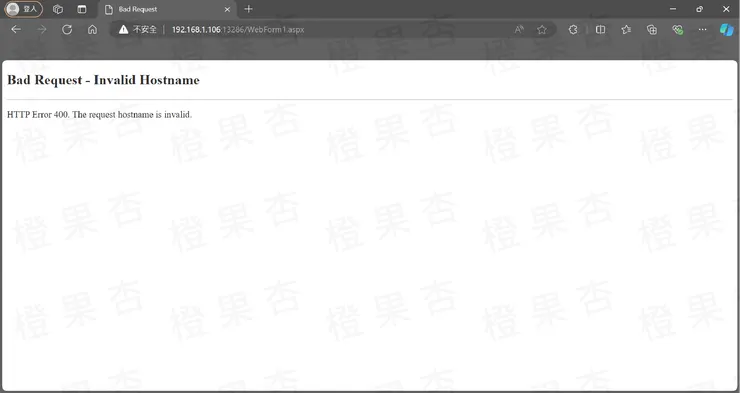The width and height of the screenshot is (740, 393).
Task: View the not secure site warning
Action: [x=137, y=30]
